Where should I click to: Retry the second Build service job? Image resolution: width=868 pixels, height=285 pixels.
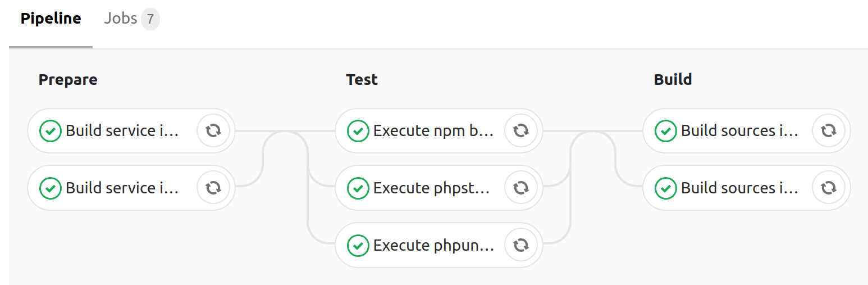point(213,188)
